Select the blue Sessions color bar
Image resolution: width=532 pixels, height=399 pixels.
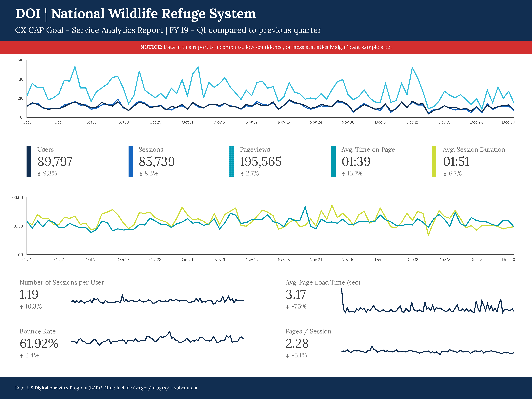(x=131, y=162)
